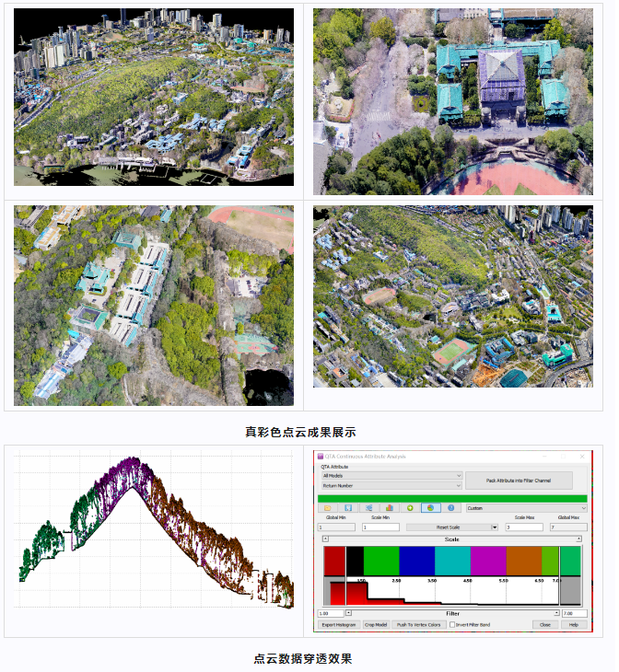This screenshot has height=672, width=619.
Task: Select the blue color band
Action: [417, 561]
